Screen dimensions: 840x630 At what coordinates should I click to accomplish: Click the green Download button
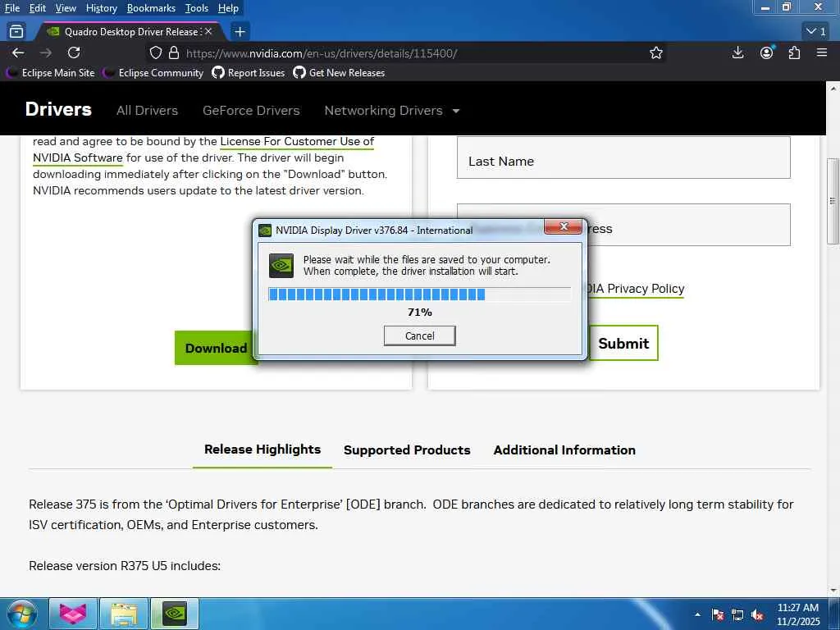pos(216,348)
